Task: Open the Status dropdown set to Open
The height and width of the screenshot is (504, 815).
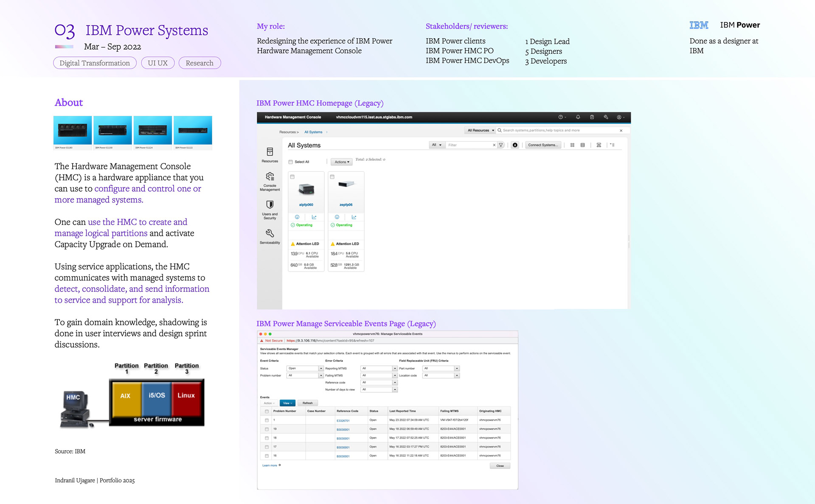Action: (305, 368)
